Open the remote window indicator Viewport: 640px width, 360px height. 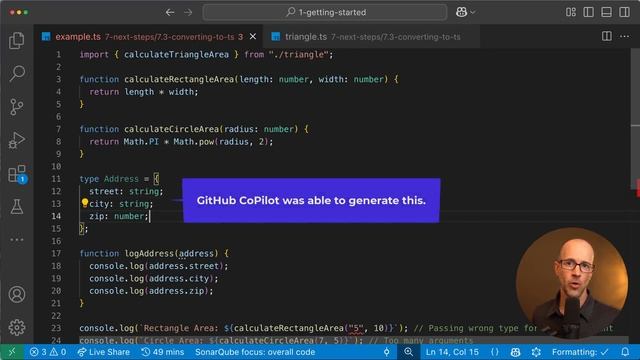12,352
